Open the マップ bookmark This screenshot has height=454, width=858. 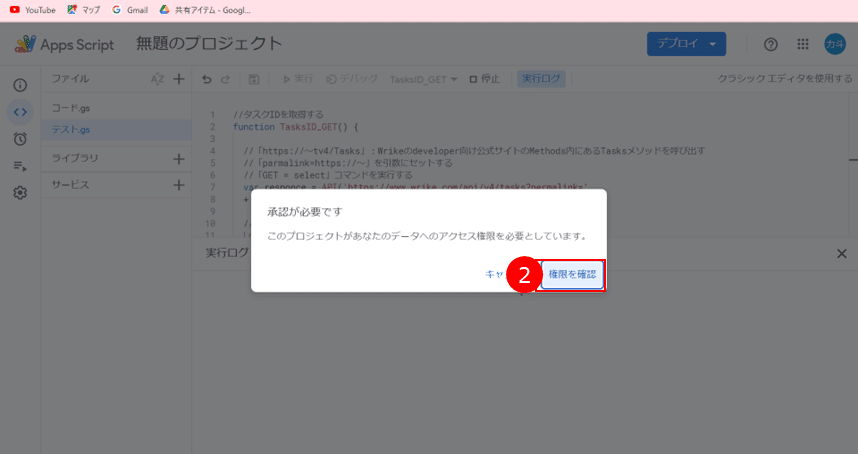pyautogui.click(x=84, y=10)
